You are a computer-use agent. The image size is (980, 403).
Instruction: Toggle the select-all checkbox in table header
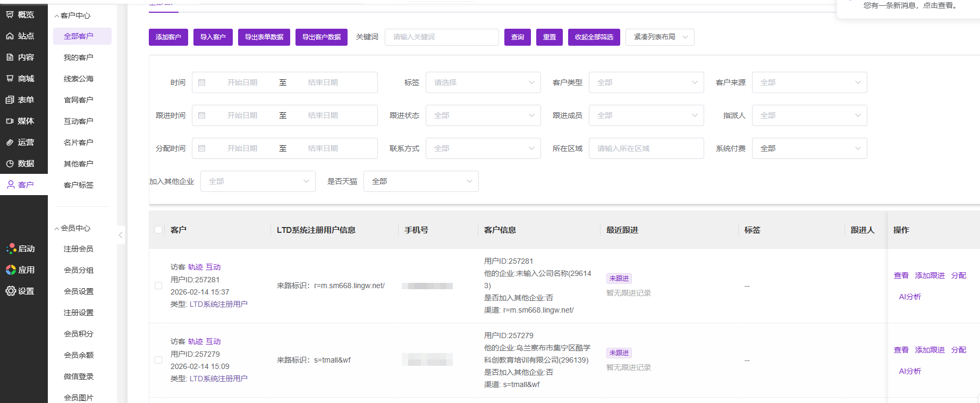(x=158, y=230)
